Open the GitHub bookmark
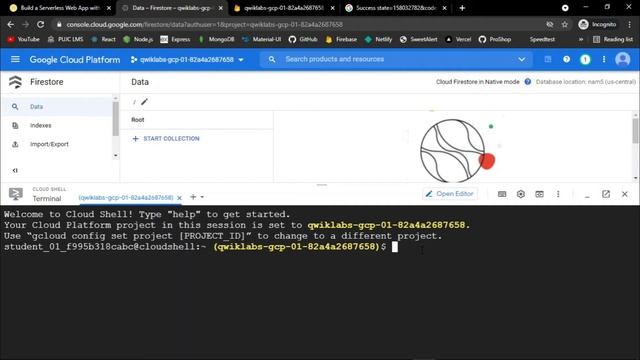 [x=303, y=40]
